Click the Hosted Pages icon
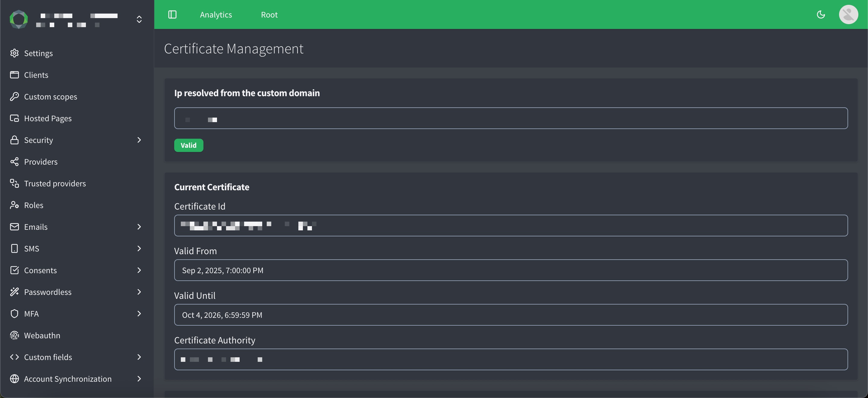This screenshot has width=868, height=398. coord(14,118)
